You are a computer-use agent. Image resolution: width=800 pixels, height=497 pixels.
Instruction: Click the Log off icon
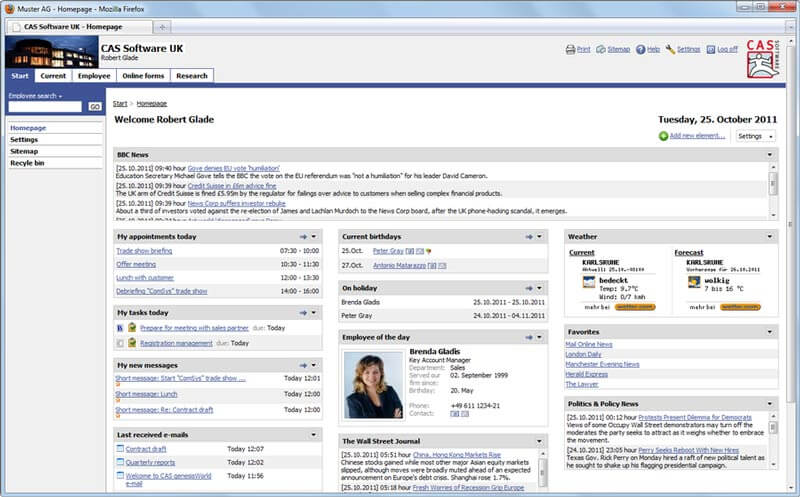pos(711,49)
